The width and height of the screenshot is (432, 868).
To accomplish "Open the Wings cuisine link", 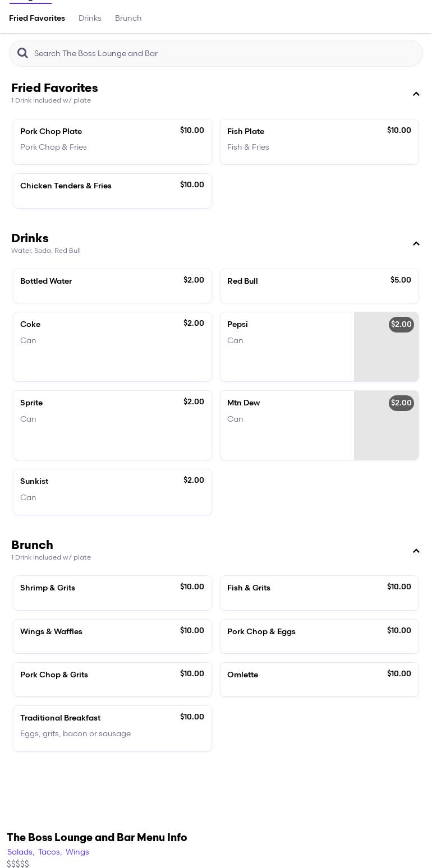I will tap(77, 852).
